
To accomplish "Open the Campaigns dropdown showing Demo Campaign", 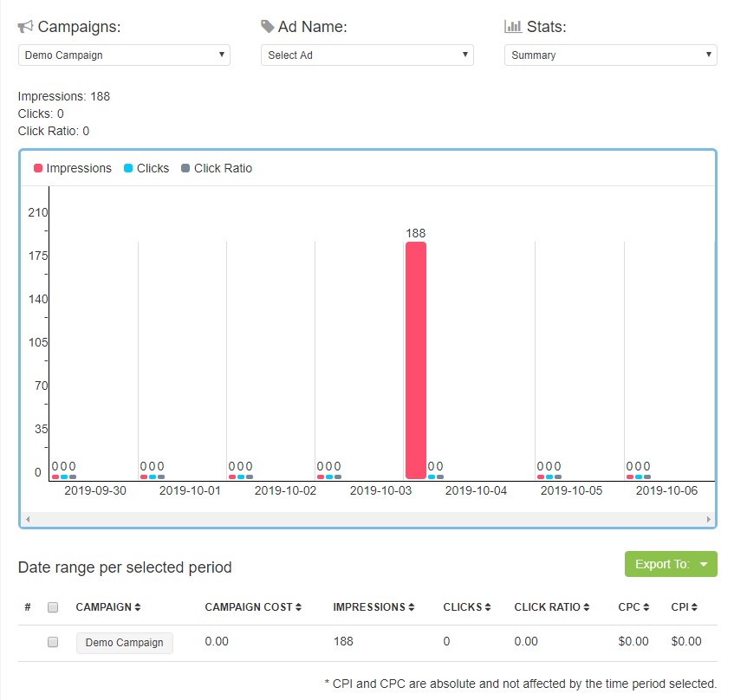I will 124,55.
